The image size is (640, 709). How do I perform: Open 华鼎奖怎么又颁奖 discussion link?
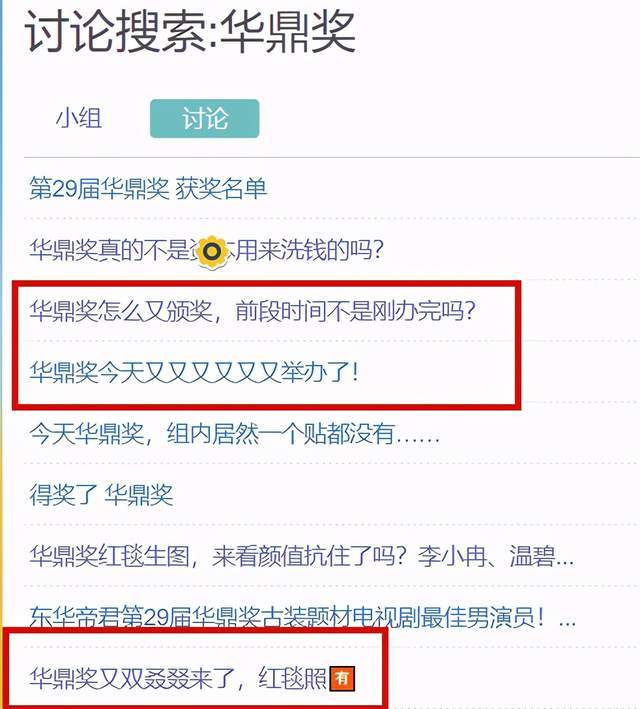pos(252,311)
